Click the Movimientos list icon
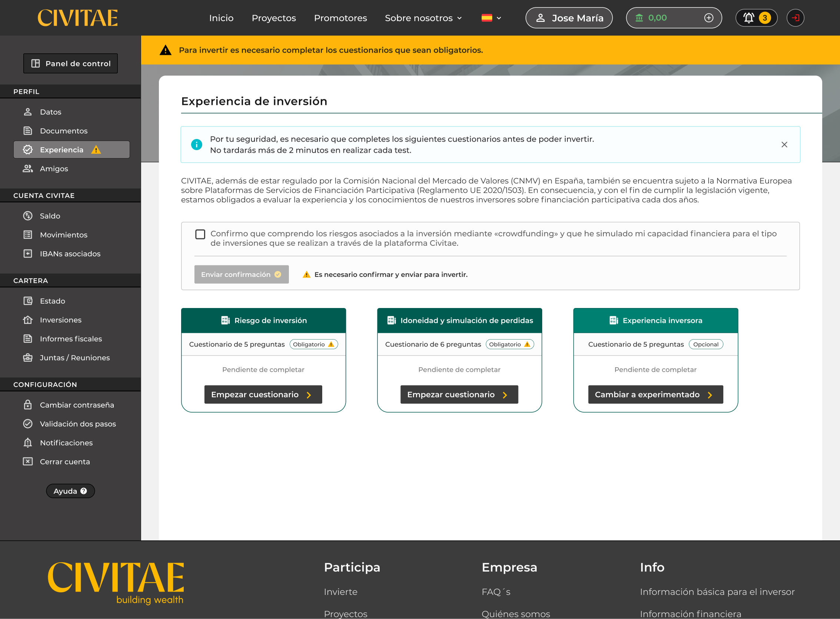The height and width of the screenshot is (619, 840). click(x=28, y=235)
